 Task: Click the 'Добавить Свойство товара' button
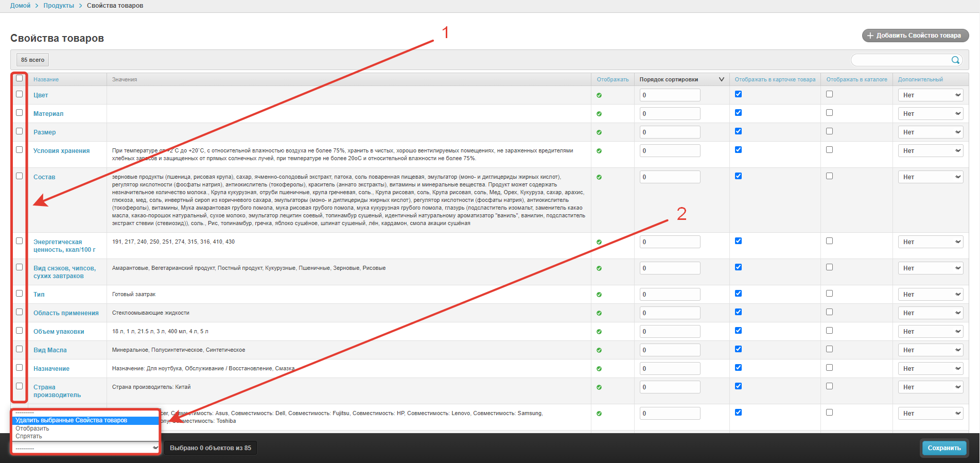[915, 36]
